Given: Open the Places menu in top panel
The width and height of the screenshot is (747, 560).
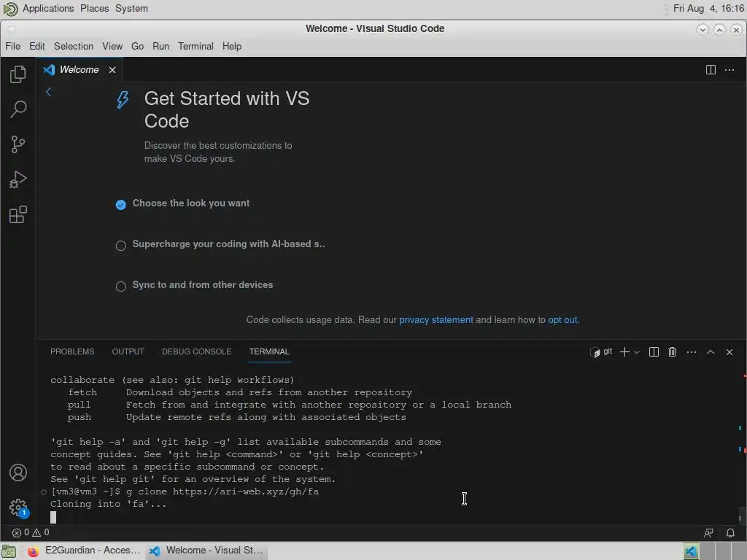Looking at the screenshot, I should pos(94,9).
